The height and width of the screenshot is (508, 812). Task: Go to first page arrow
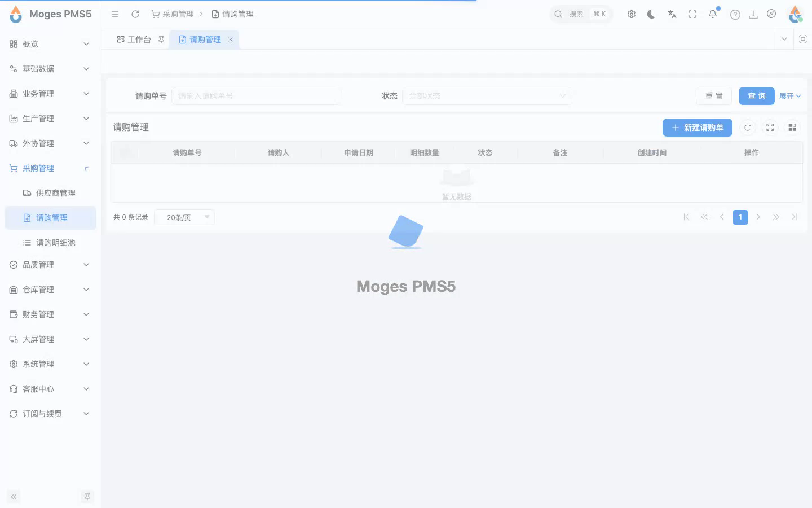coord(686,217)
